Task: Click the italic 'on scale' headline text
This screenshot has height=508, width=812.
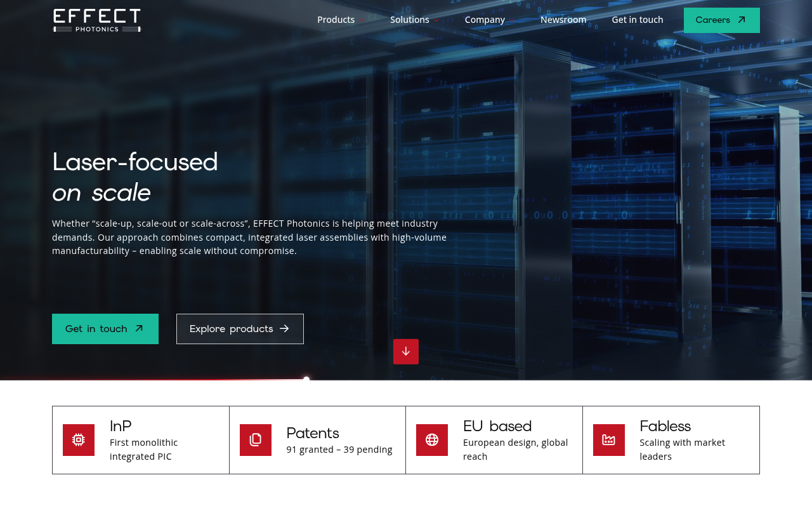Action: pos(101,192)
